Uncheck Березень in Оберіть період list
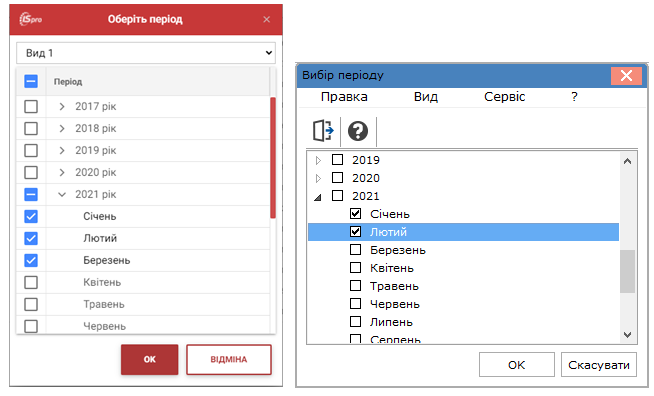This screenshot has height=396, width=654. click(x=31, y=260)
